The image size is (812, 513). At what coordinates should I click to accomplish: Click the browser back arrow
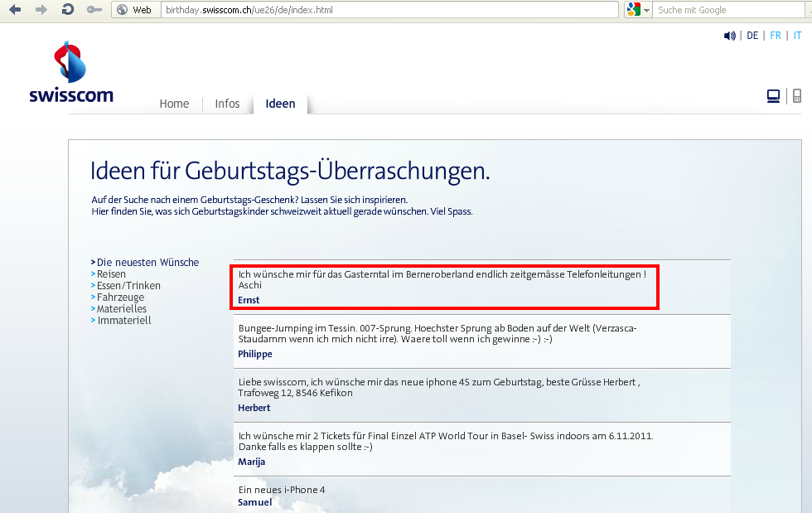tap(15, 9)
